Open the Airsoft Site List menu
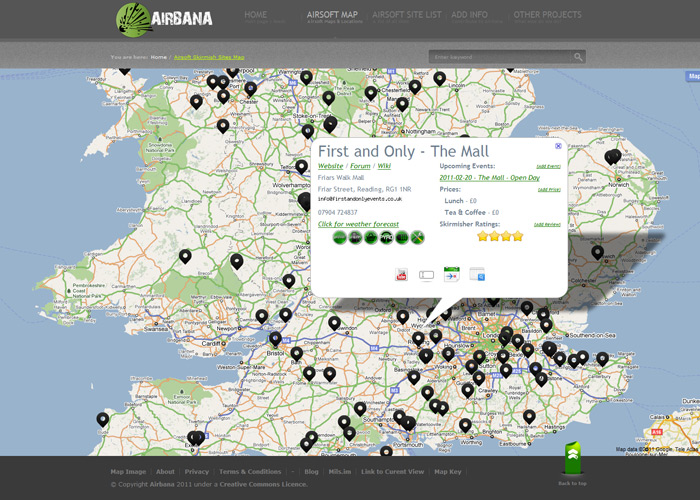Viewport: 700px width, 500px height. click(406, 16)
